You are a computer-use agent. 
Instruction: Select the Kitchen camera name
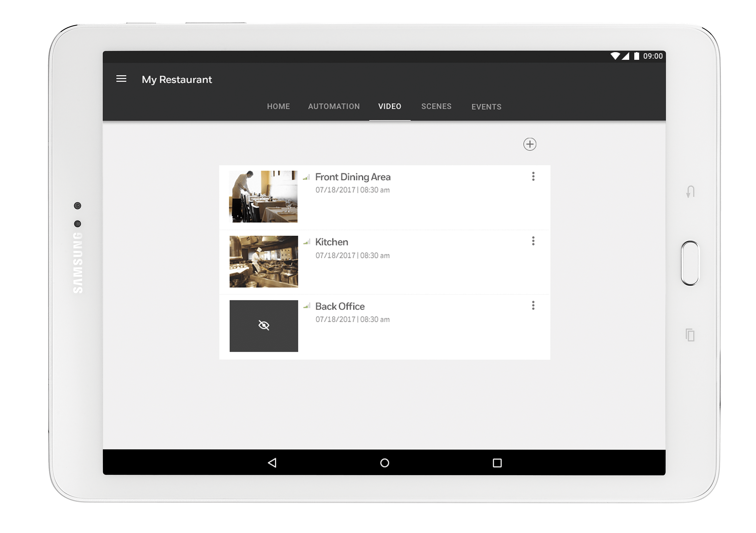tap(332, 242)
